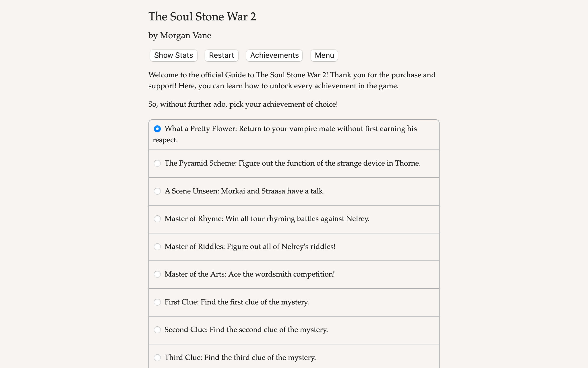This screenshot has height=368, width=588.
Task: Choose the 'Master of the Arts' radio button
Action: tap(157, 274)
